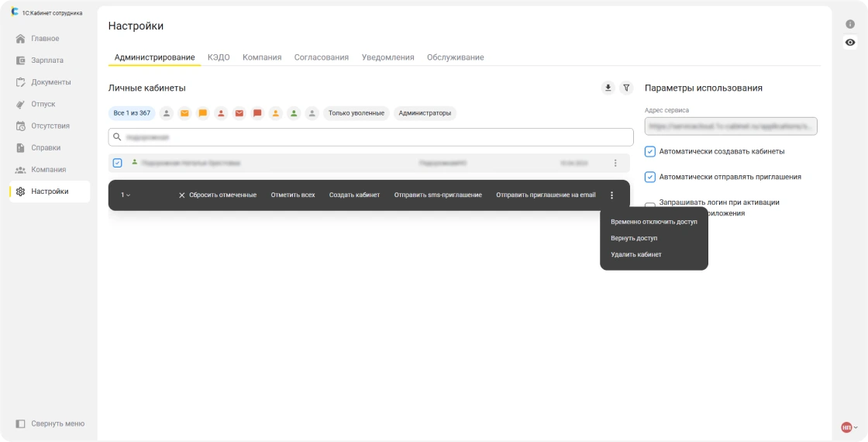Open three-dot menu on the employee row
Screen dimensions: 868x442
coord(615,163)
